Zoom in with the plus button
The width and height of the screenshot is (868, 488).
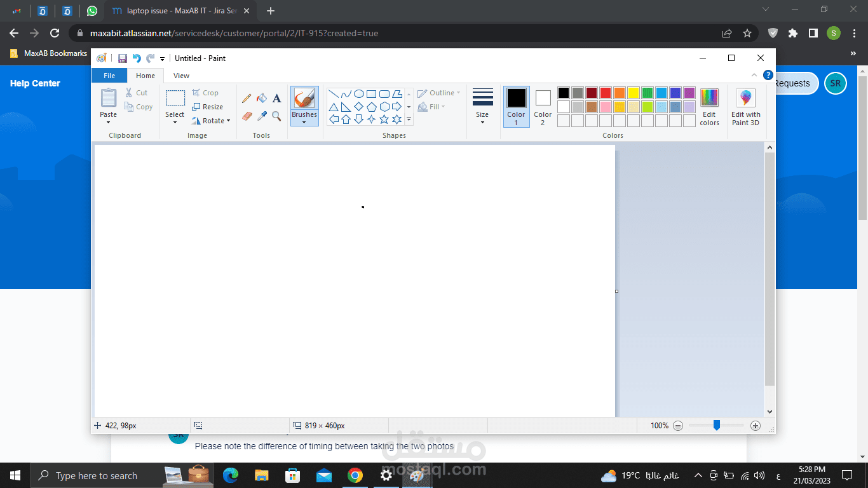point(756,426)
